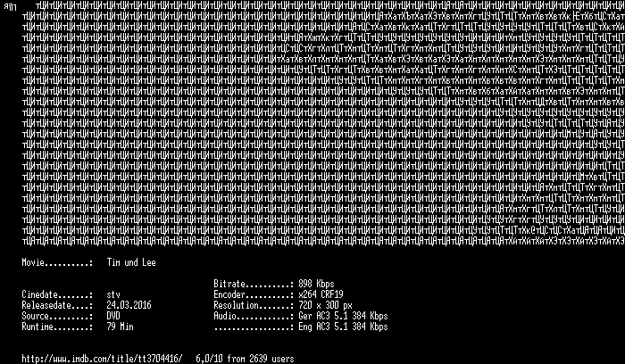The width and height of the screenshot is (625, 364).
Task: Click the Encoder label
Action: point(254,294)
